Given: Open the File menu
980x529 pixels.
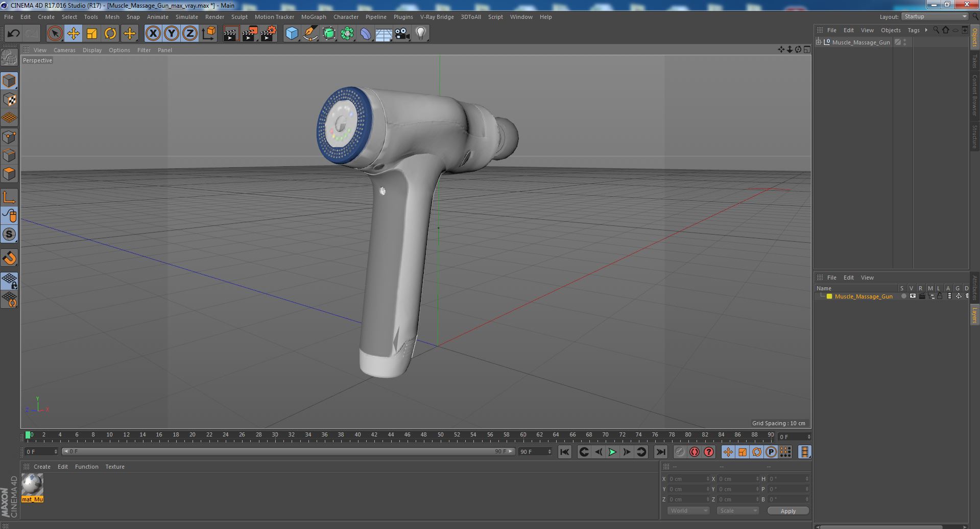Looking at the screenshot, I should point(9,17).
